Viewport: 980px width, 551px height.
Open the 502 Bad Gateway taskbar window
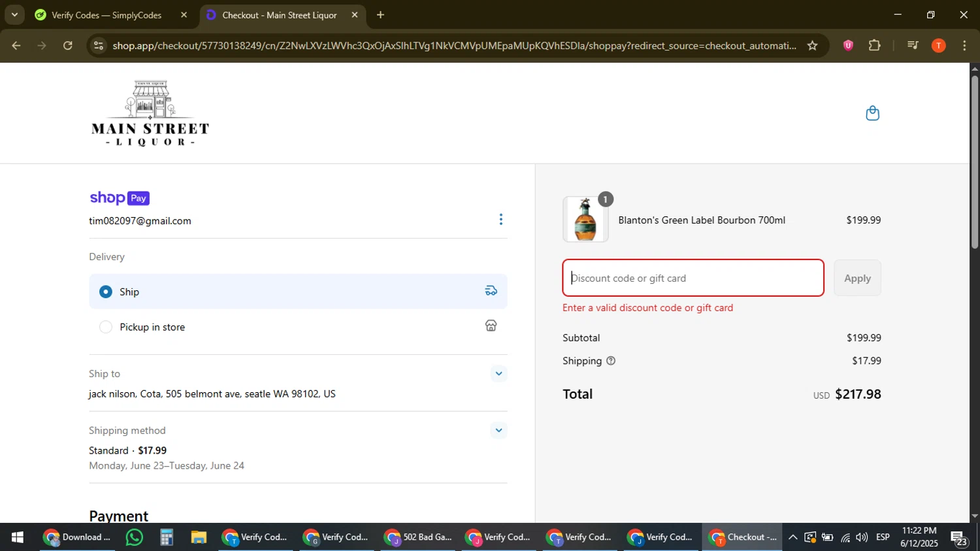(x=419, y=537)
